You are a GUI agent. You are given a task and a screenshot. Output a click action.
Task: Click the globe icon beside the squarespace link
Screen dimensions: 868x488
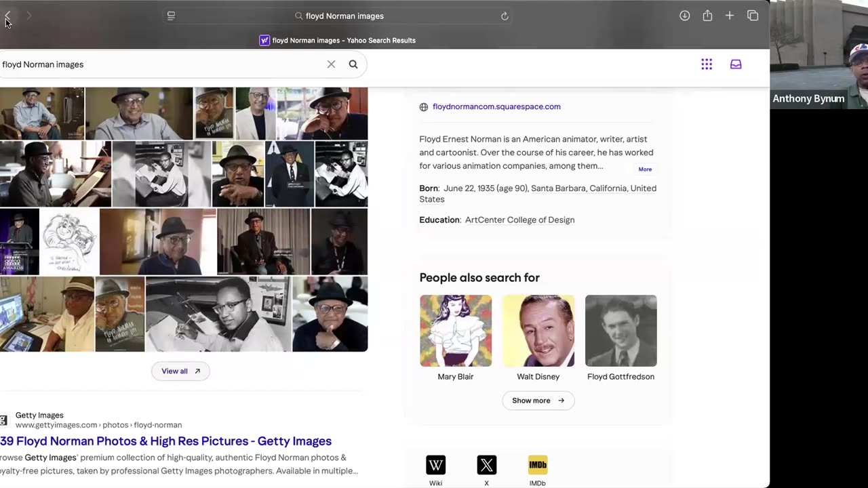click(x=424, y=107)
